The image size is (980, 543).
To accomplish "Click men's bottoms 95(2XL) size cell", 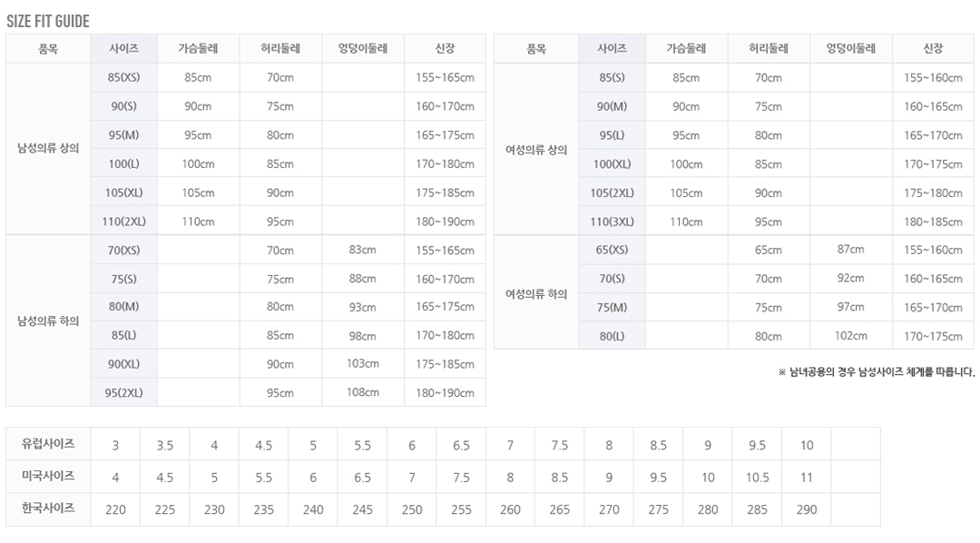I will 123,393.
